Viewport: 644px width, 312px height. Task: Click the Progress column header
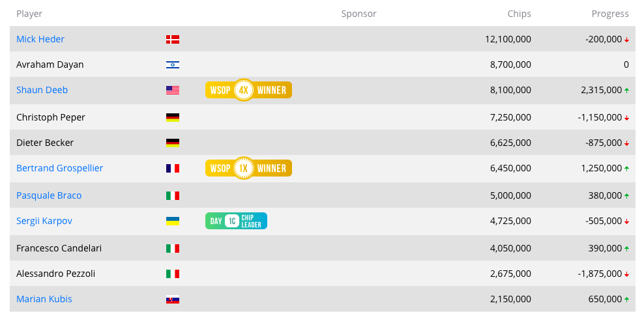(610, 14)
